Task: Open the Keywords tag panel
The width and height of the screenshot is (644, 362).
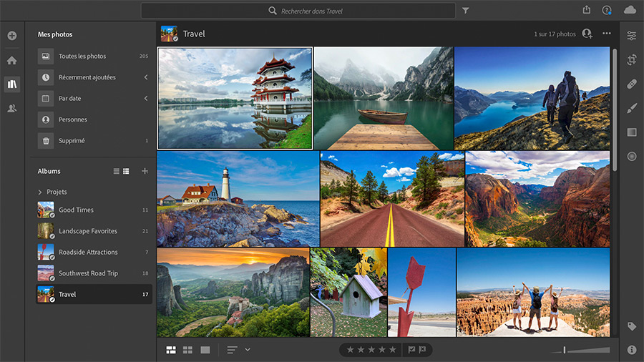Action: (x=631, y=326)
